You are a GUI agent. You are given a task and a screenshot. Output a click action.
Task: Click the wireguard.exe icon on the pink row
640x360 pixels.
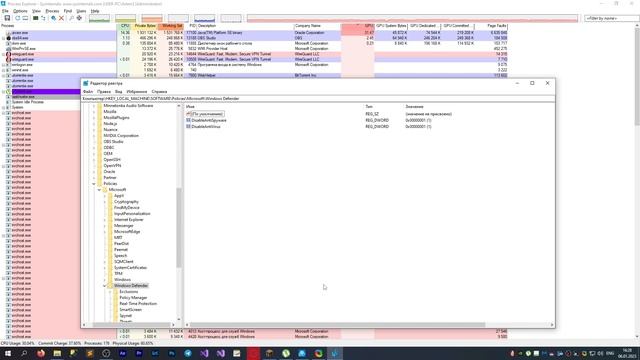click(9, 54)
